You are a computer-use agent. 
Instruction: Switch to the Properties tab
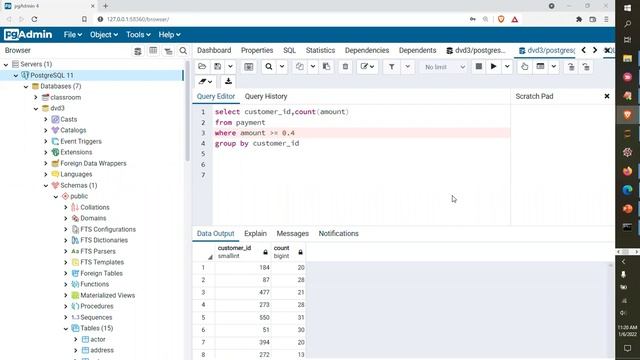pyautogui.click(x=257, y=50)
